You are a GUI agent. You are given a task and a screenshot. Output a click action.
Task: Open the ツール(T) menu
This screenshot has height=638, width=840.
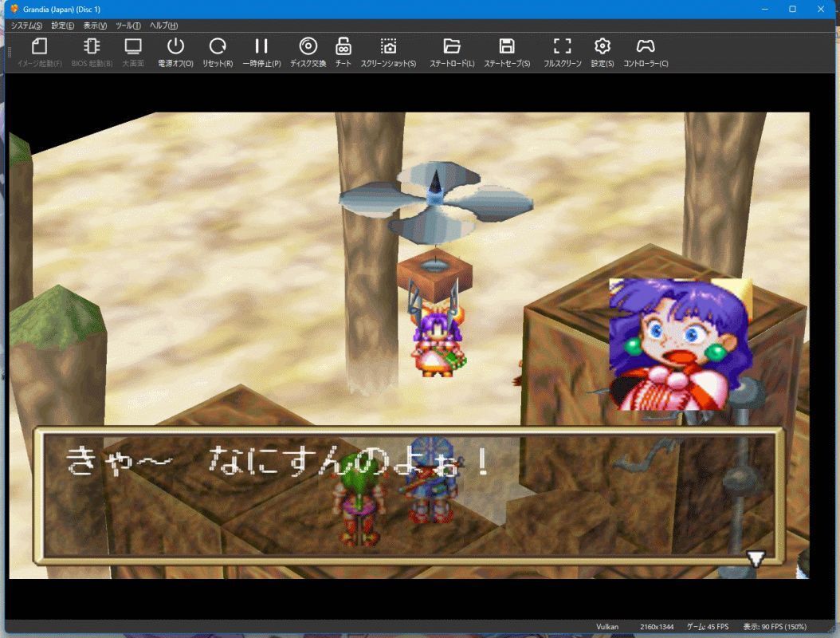tap(128, 26)
